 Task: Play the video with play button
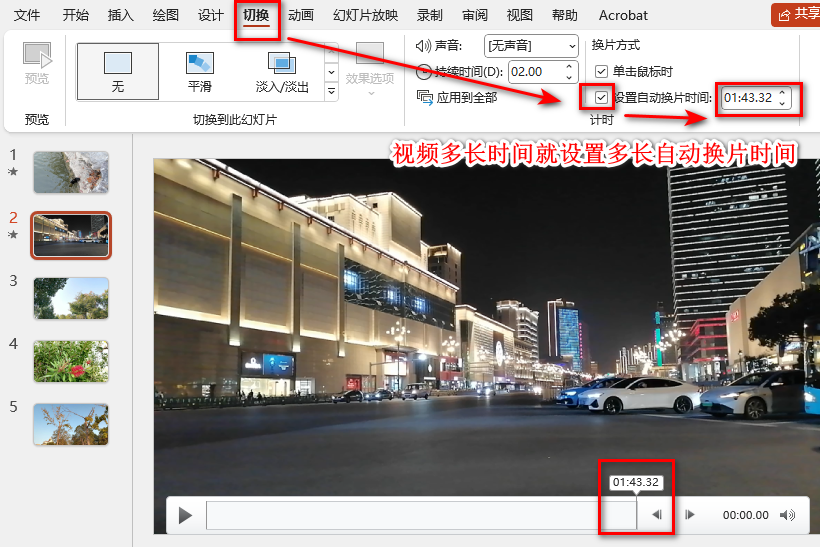(185, 515)
